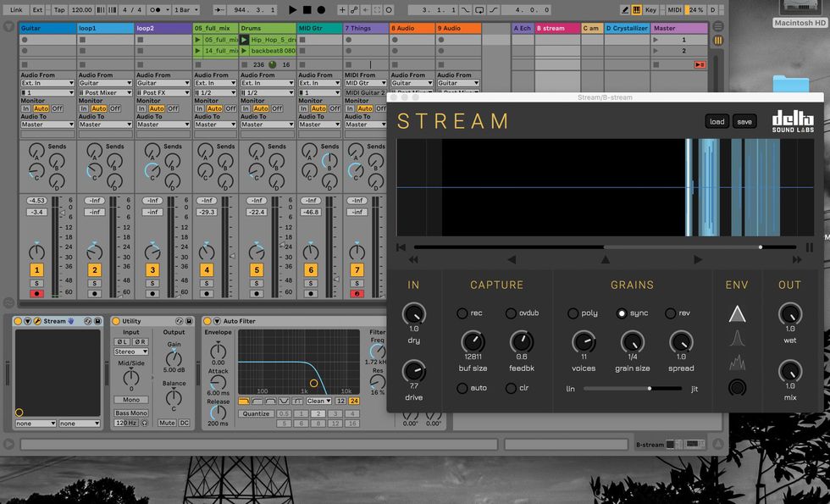
Task: Click the save button in Stream
Action: pyautogui.click(x=744, y=122)
